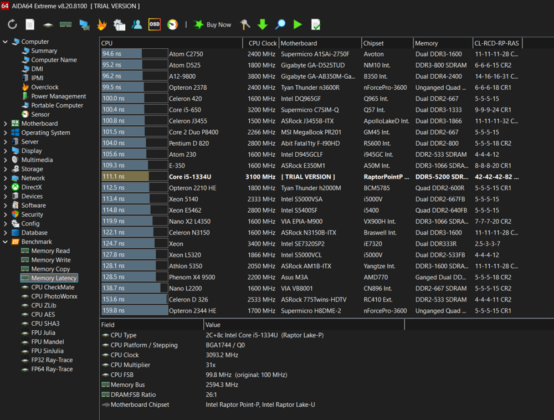Sort by the CPU Clock column header
This screenshot has width=554, height=420.
tap(261, 43)
